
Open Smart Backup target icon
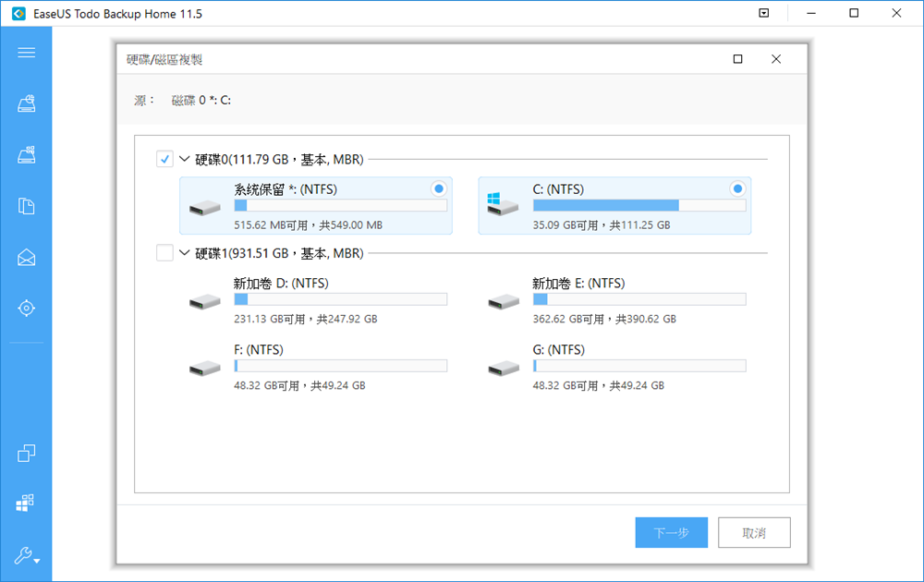(x=27, y=308)
